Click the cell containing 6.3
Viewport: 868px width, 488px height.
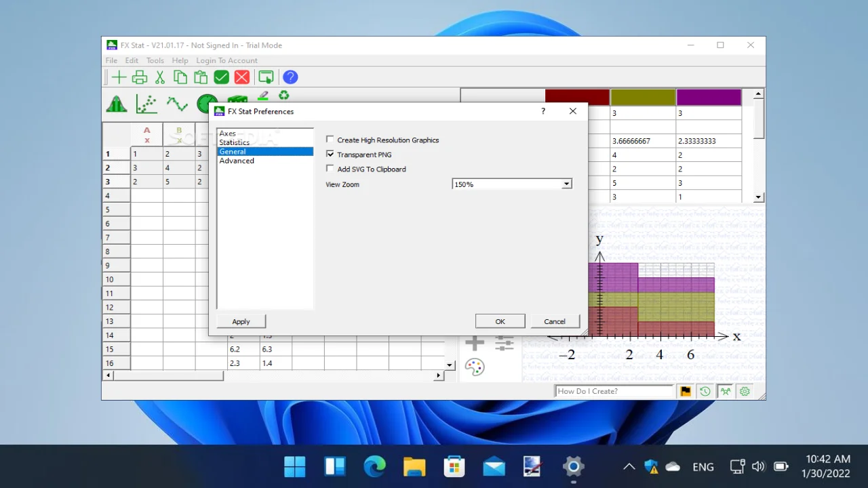pyautogui.click(x=276, y=349)
